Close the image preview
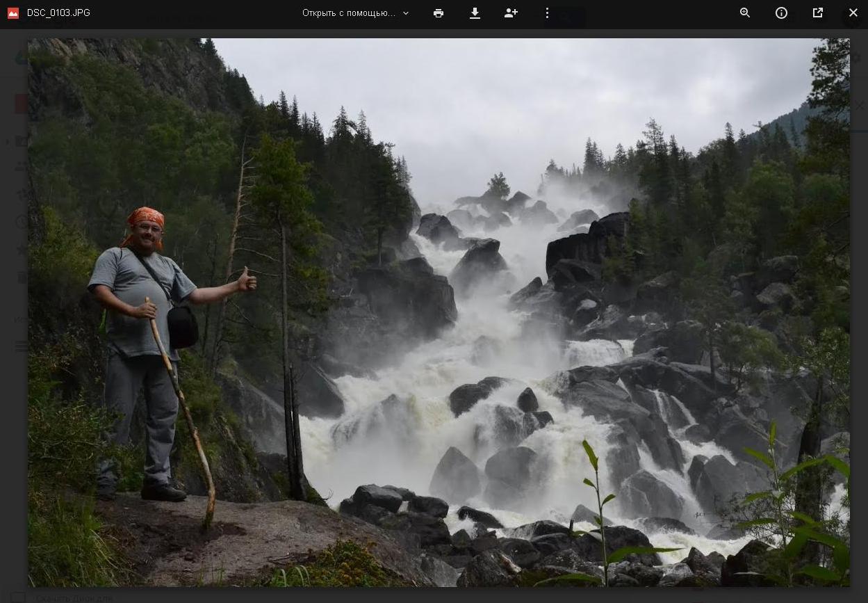Viewport: 868px width, 603px height. coord(853,13)
